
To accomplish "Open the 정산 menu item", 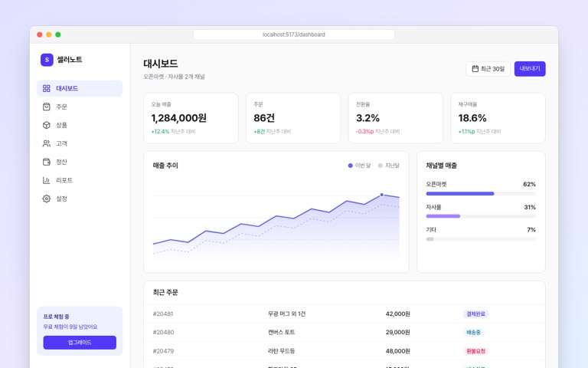I will point(80,162).
